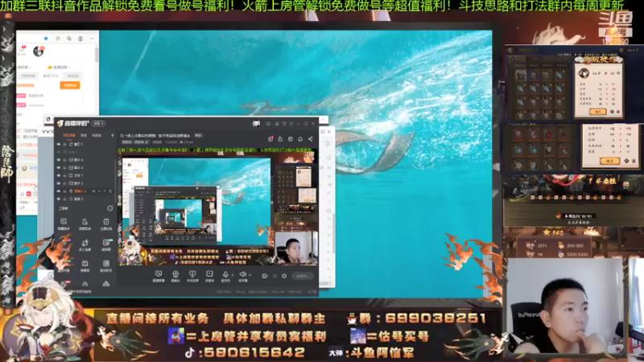Select the 文本 1 source row
644x362 pixels.
tap(85, 175)
